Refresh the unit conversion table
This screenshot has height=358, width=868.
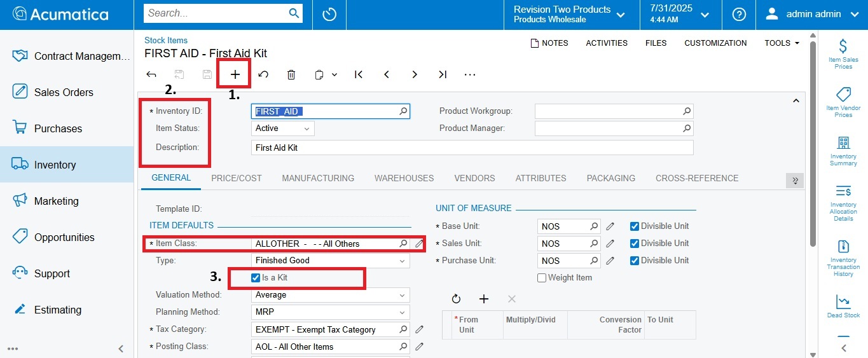[x=456, y=299]
